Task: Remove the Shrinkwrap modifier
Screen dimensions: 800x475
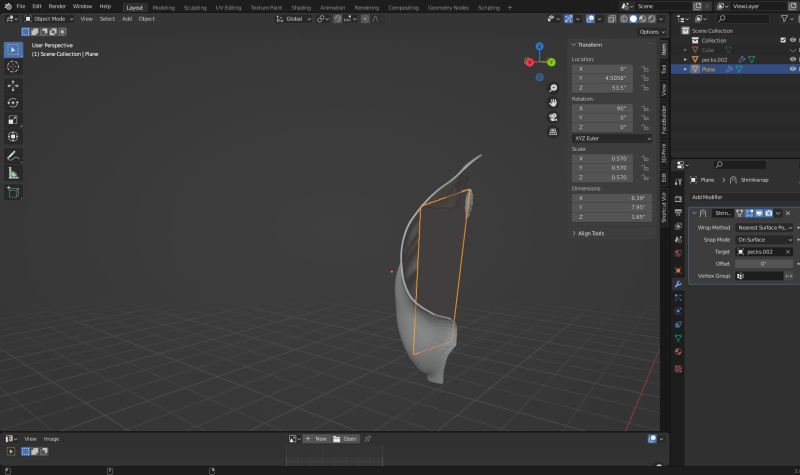Action: 788,213
